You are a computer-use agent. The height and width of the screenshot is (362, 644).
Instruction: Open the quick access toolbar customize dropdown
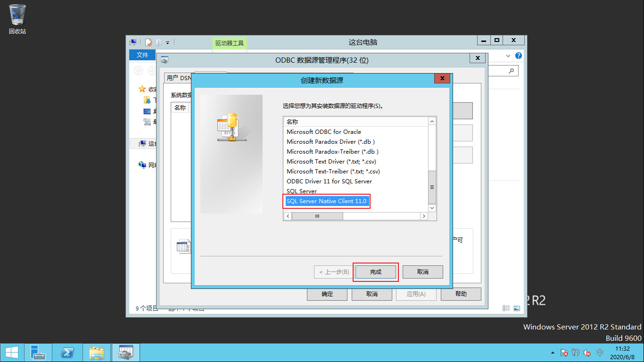[x=167, y=42]
